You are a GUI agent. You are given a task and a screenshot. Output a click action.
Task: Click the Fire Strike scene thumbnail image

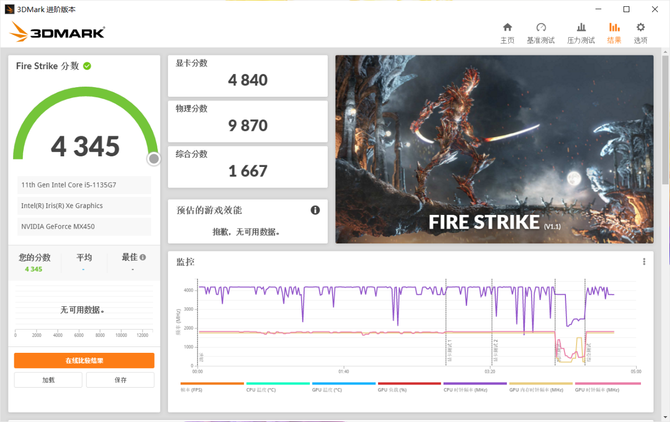pyautogui.click(x=494, y=149)
